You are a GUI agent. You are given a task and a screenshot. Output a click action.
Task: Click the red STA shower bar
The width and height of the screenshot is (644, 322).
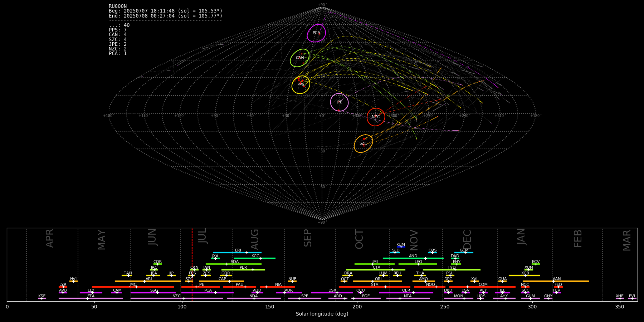(x=375, y=287)
